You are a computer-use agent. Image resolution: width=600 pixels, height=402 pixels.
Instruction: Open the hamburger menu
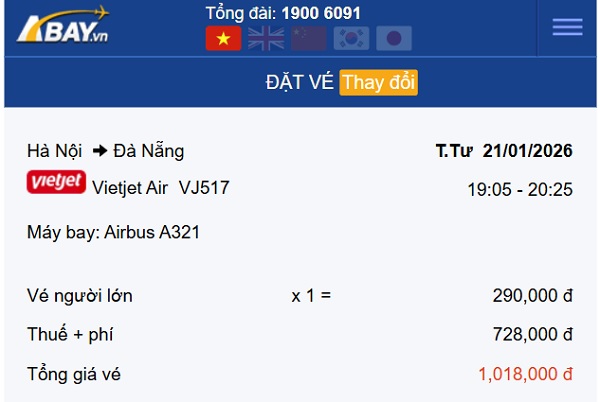(567, 27)
